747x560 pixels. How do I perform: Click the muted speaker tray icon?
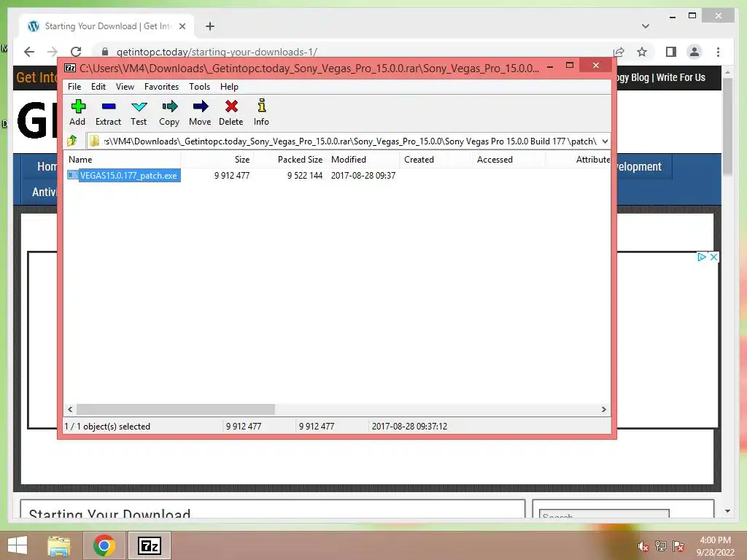[643, 546]
